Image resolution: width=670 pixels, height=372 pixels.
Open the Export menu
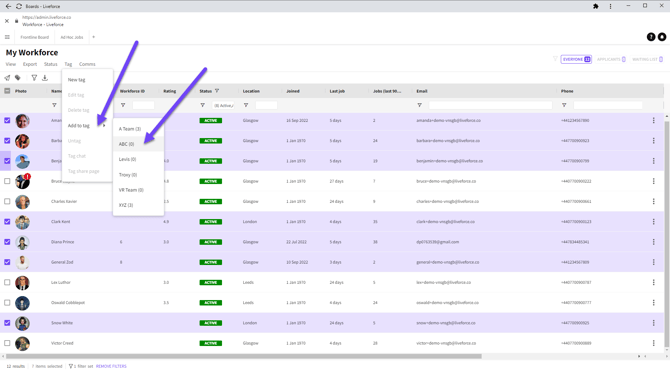30,64
